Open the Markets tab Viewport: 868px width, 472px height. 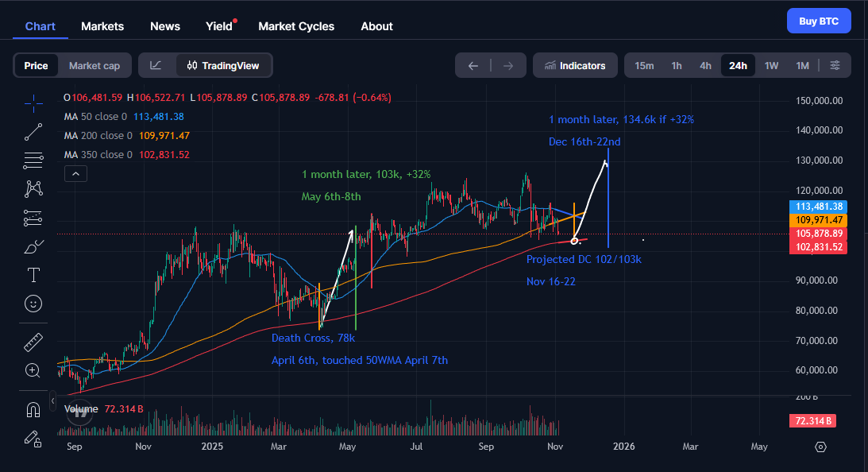[x=102, y=26]
